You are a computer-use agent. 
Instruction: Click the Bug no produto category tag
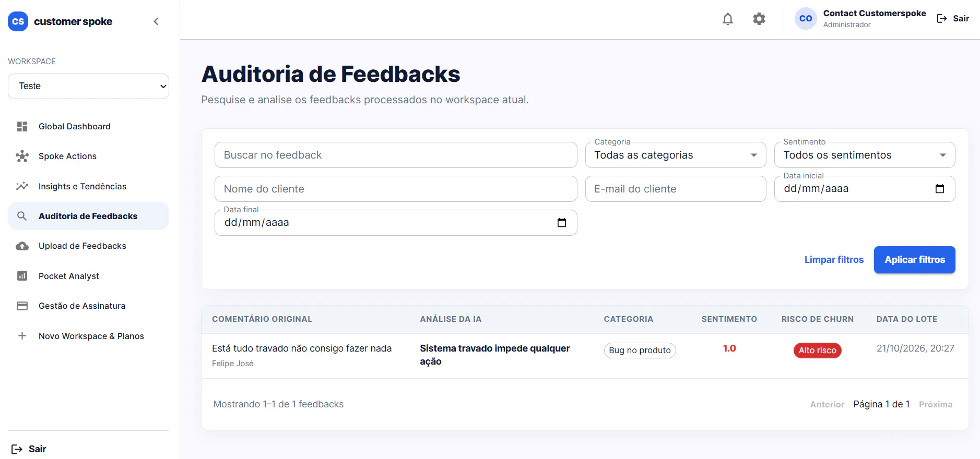pyautogui.click(x=640, y=351)
